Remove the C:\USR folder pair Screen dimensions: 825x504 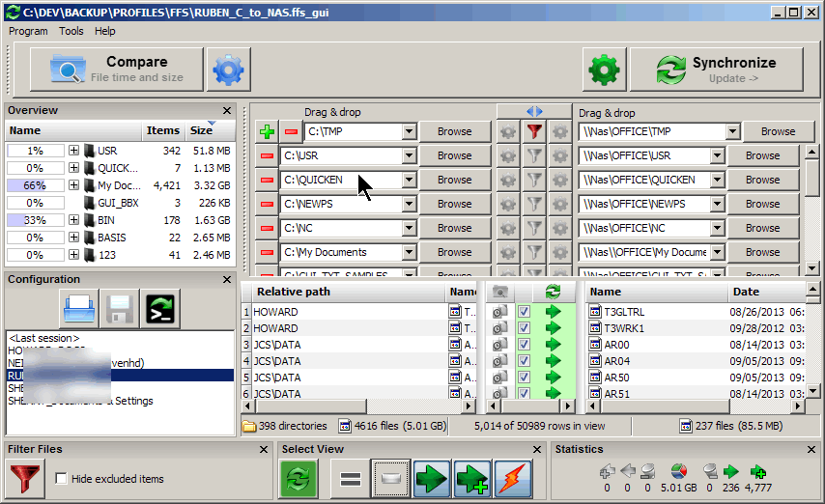267,155
